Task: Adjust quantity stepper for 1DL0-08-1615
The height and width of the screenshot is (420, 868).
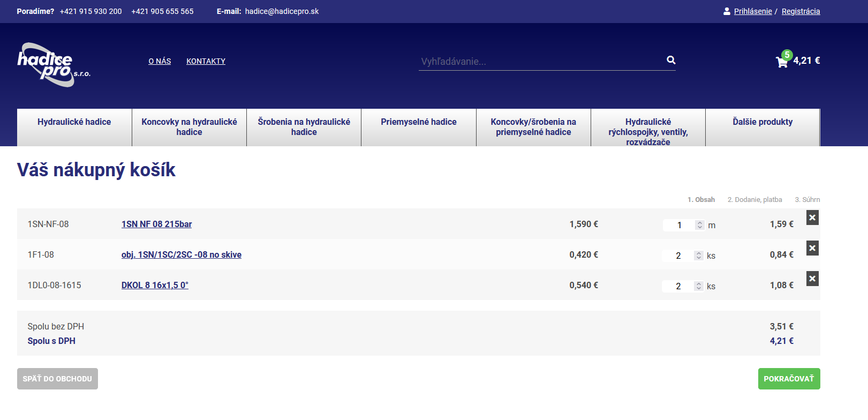Action: pos(698,286)
